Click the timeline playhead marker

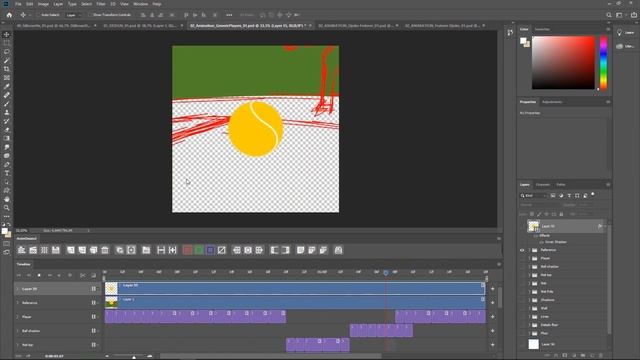click(x=386, y=273)
